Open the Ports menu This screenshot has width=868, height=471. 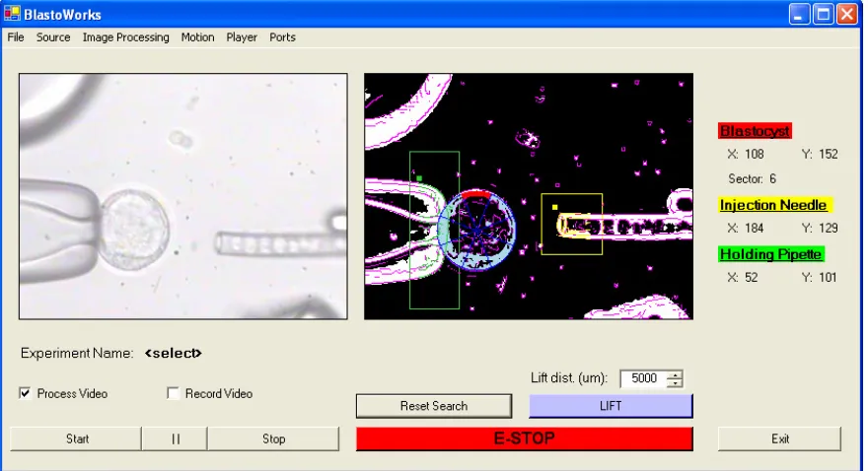click(282, 37)
